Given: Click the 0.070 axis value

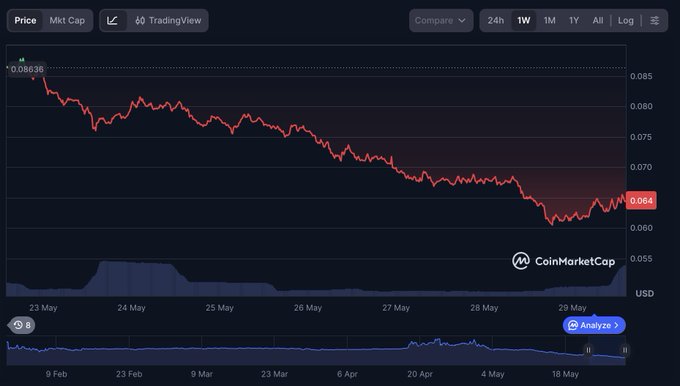Looking at the screenshot, I should (x=641, y=167).
